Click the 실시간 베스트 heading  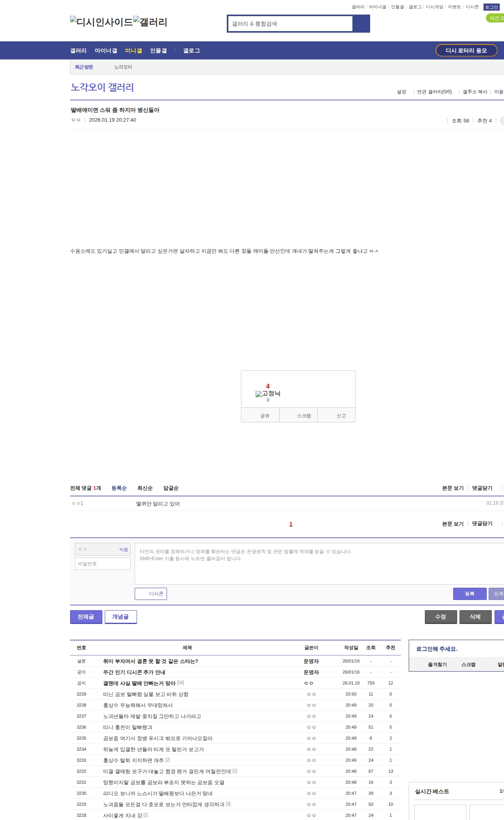(432, 791)
